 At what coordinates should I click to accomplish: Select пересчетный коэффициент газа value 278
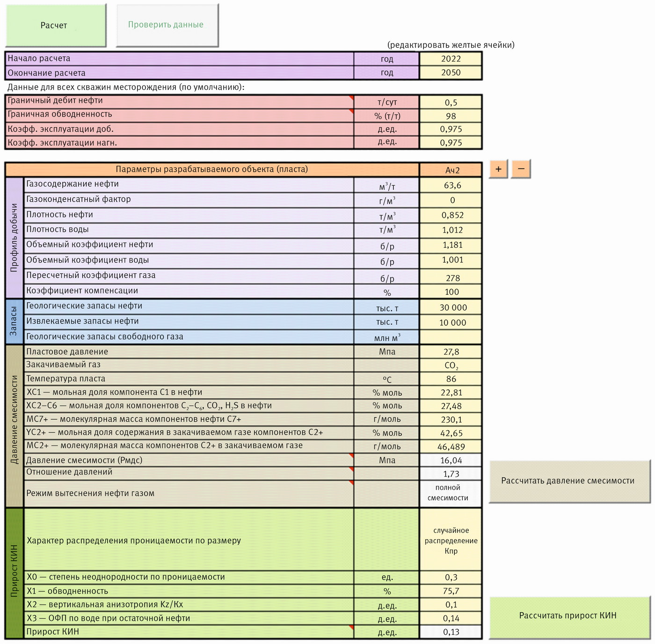click(x=451, y=276)
